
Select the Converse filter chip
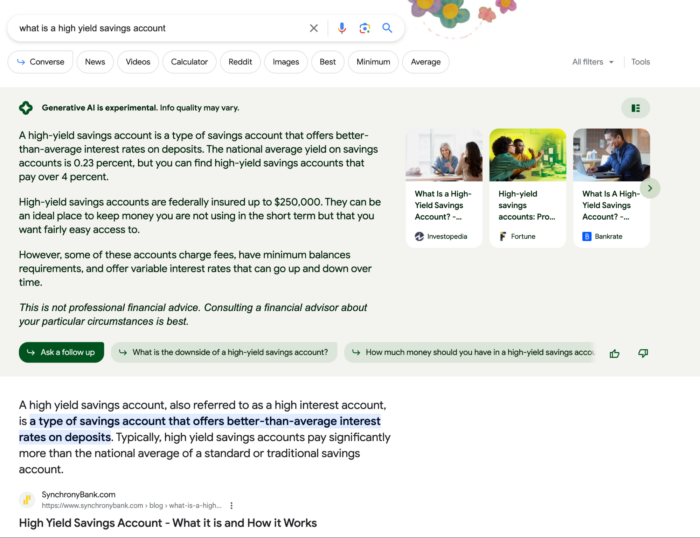click(40, 62)
